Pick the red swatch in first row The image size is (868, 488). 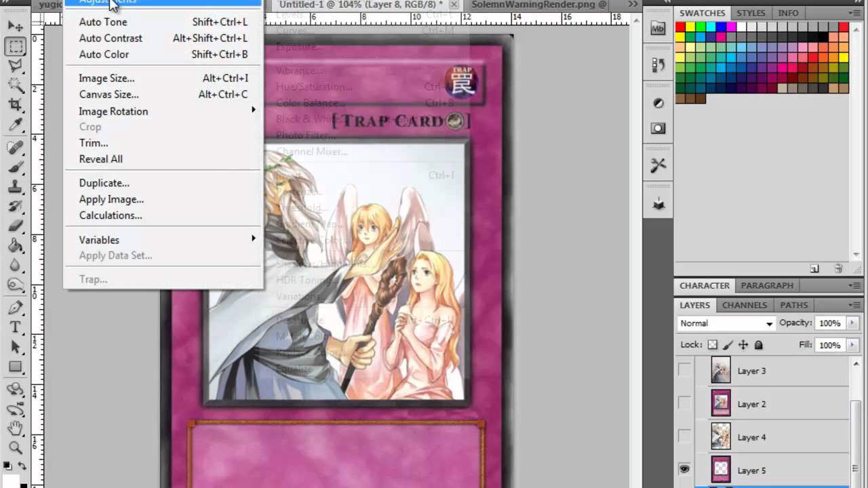(x=681, y=27)
